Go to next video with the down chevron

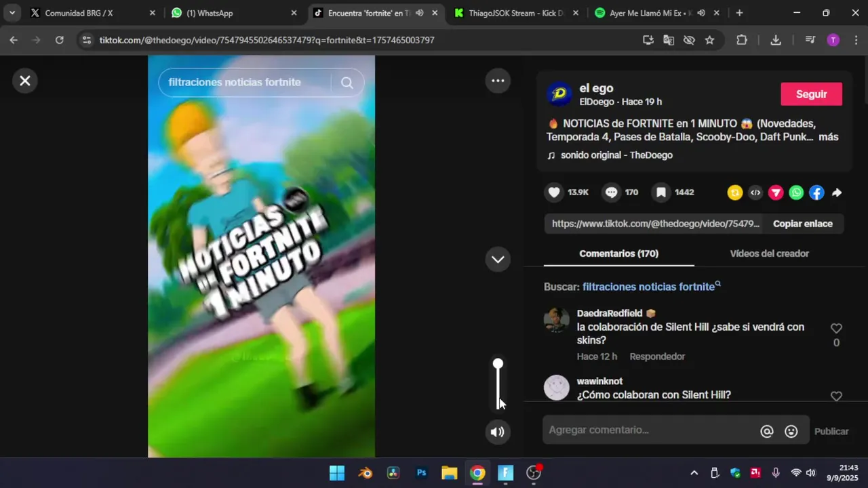tap(498, 259)
